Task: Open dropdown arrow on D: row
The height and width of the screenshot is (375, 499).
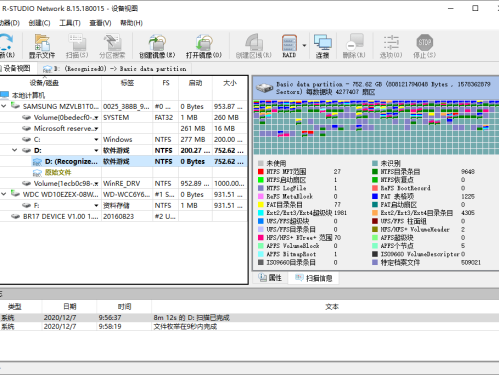Action: point(96,151)
